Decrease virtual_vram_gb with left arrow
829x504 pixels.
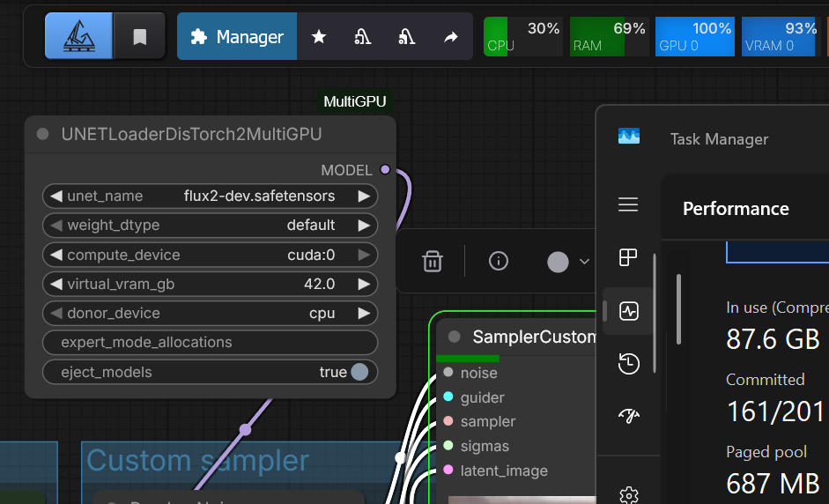click(x=56, y=284)
